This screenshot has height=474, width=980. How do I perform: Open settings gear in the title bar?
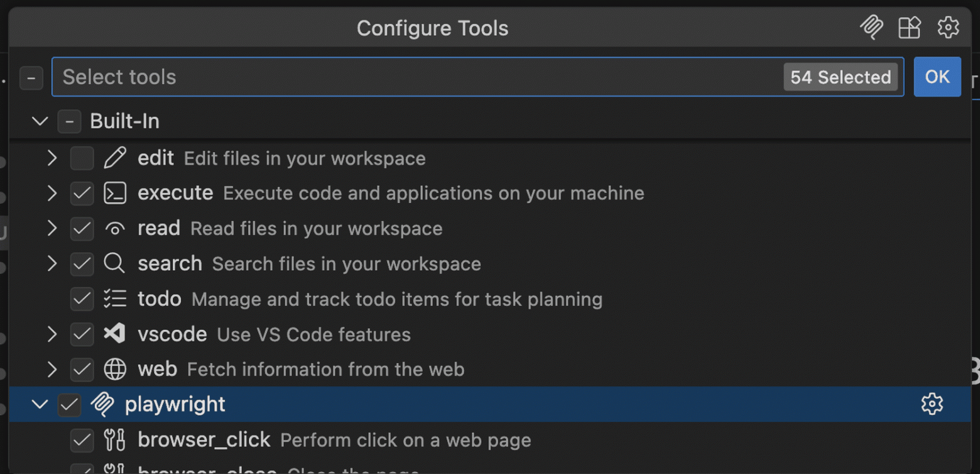click(x=948, y=27)
